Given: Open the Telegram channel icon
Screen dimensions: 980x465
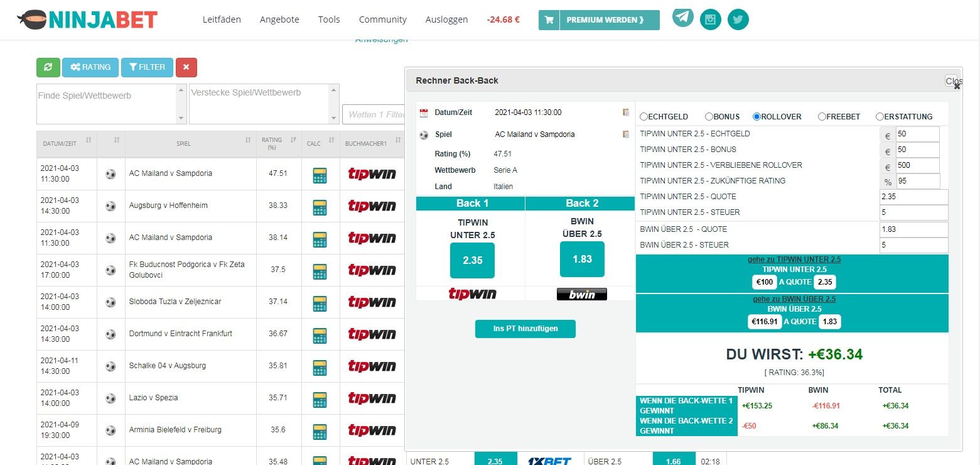Looking at the screenshot, I should pos(683,16).
